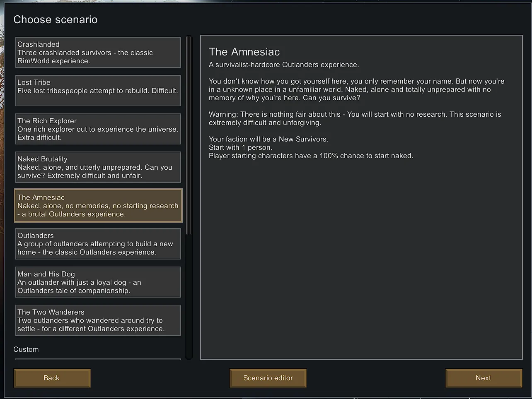Open the Scenario editor

(x=268, y=378)
